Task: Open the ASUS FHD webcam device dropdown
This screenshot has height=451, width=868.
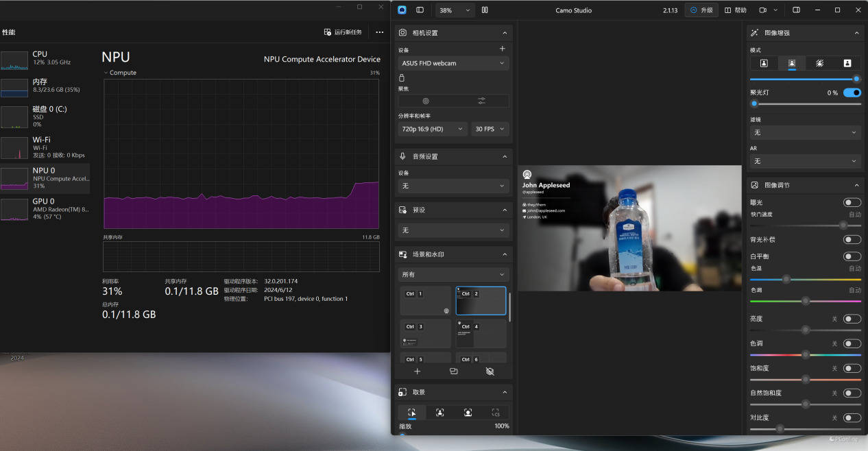Action: pyautogui.click(x=453, y=63)
